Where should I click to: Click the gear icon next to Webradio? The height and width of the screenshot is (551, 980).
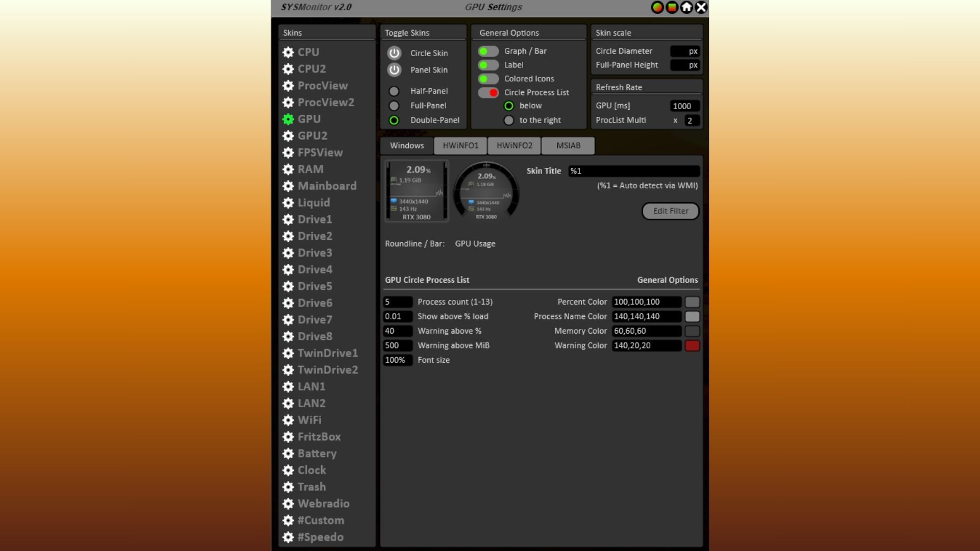[x=288, y=504]
